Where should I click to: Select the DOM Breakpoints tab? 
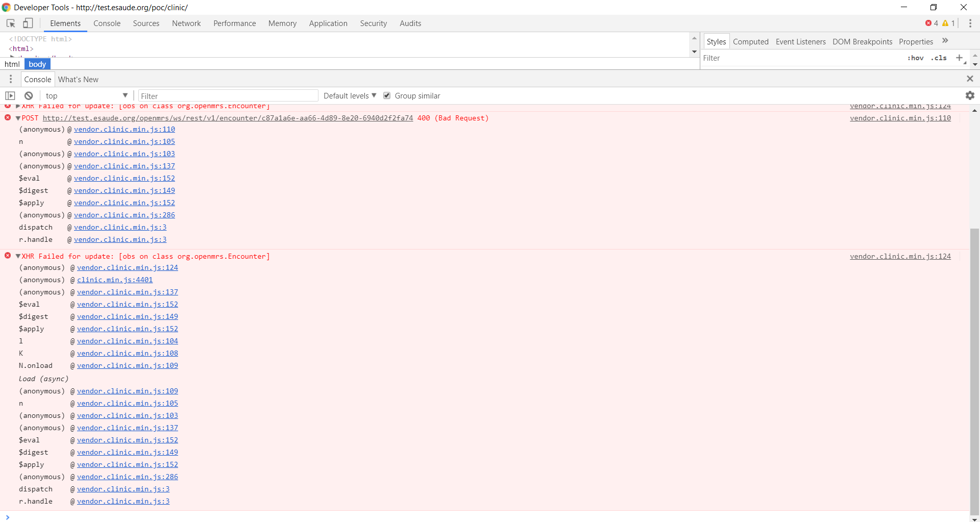coord(863,42)
